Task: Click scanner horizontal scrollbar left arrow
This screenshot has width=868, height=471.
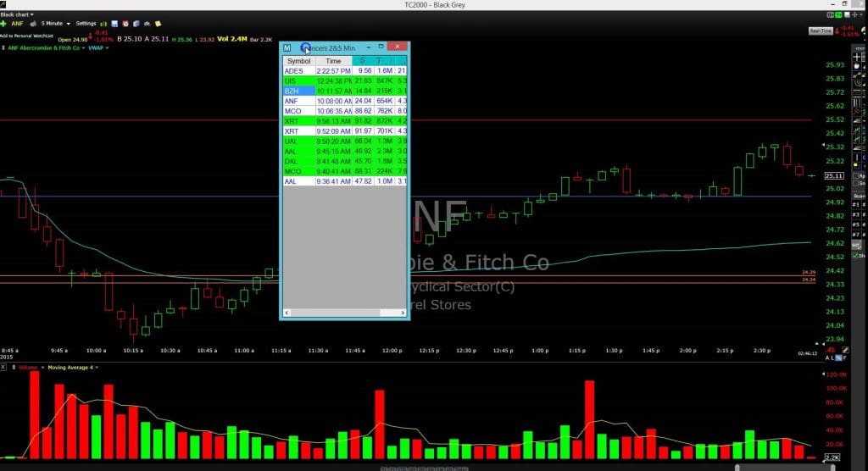Action: pyautogui.click(x=287, y=313)
